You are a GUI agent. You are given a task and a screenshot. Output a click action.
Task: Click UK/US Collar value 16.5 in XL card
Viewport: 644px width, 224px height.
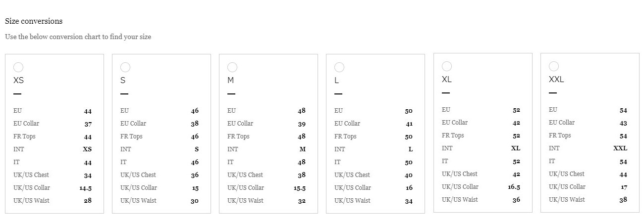[x=514, y=187]
